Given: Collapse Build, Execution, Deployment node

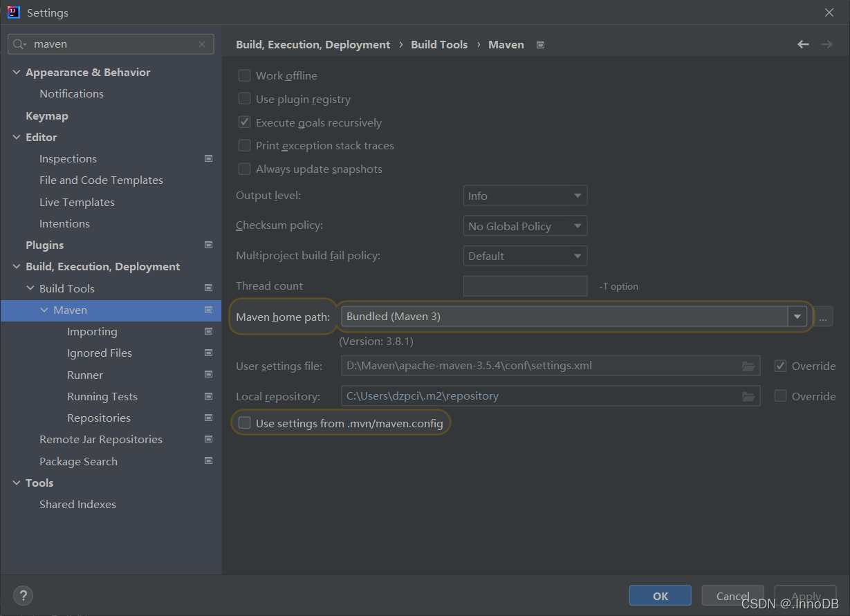Looking at the screenshot, I should click(x=17, y=266).
